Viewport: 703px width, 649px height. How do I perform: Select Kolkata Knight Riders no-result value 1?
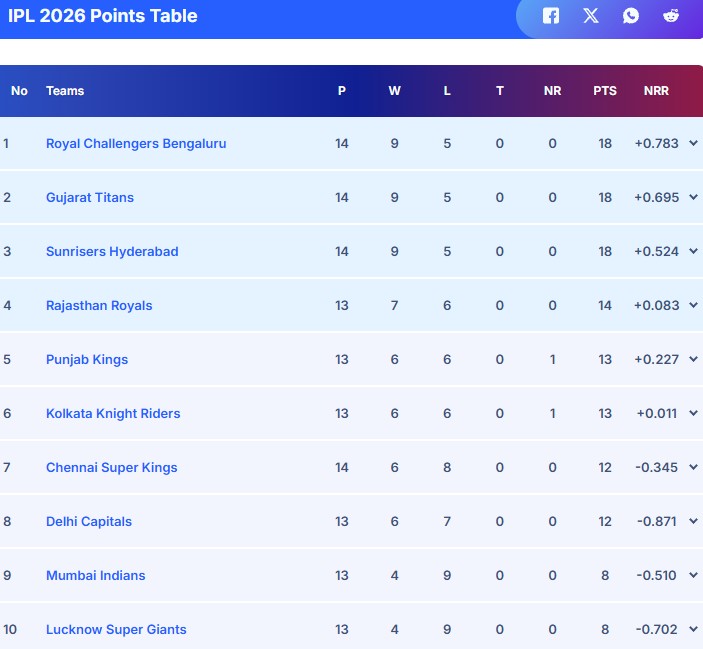(x=552, y=413)
